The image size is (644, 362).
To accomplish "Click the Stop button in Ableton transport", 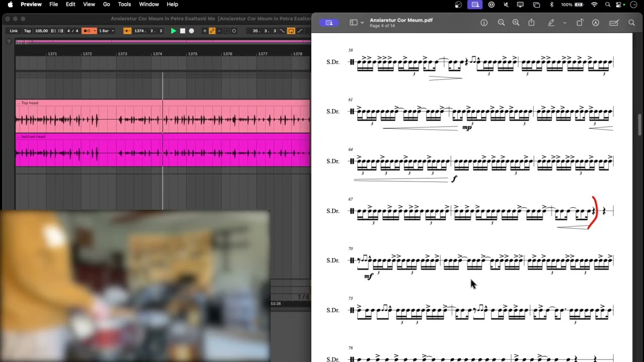I will pyautogui.click(x=183, y=31).
